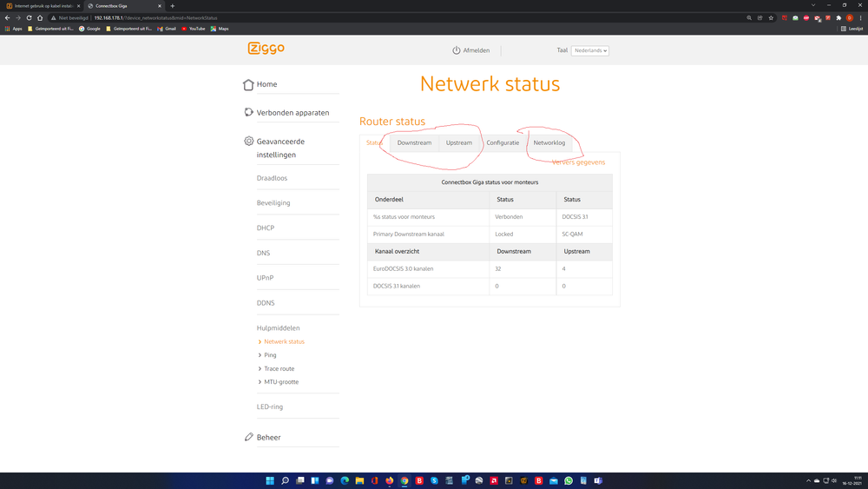Expand the Ping submenu item
This screenshot has height=489, width=868.
(x=270, y=355)
